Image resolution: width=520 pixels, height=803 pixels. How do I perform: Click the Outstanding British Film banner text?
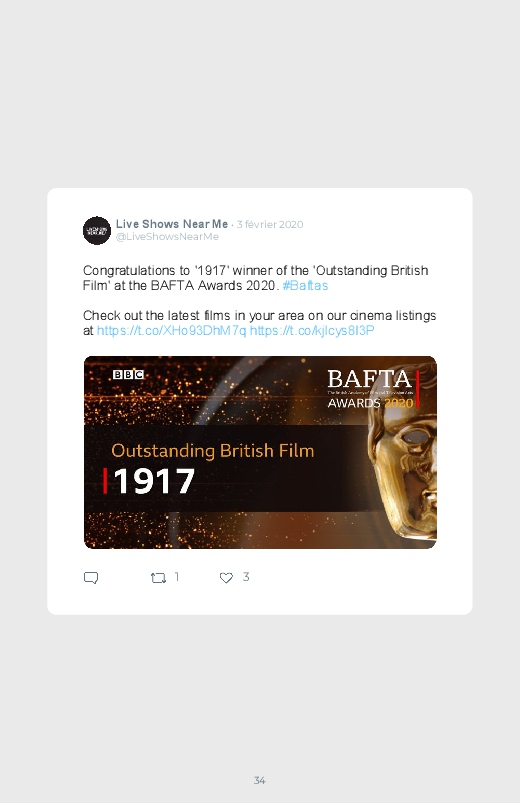click(x=213, y=451)
